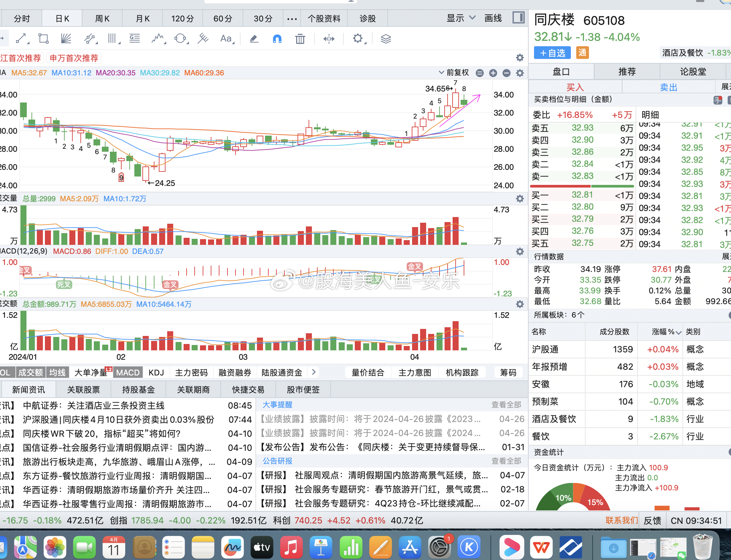
Task: Switch to 周K chart tab
Action: pos(102,18)
